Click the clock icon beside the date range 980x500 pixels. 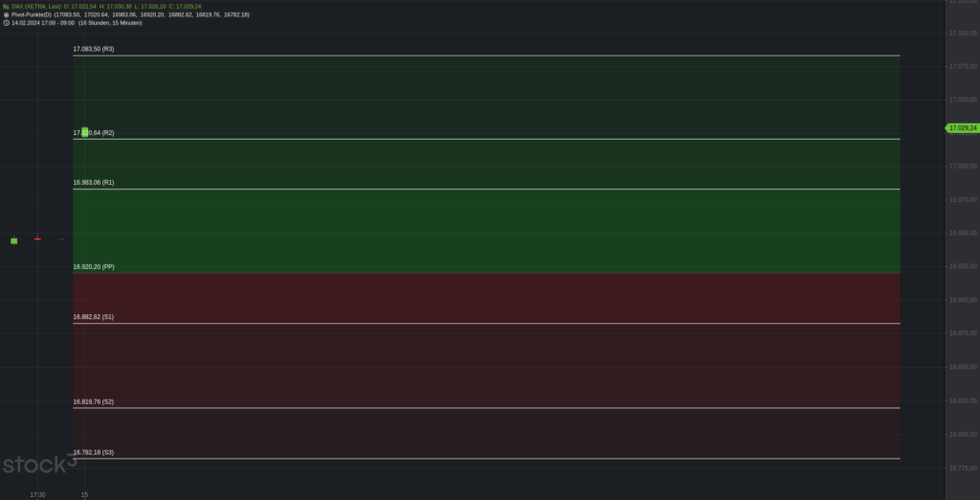7,23
